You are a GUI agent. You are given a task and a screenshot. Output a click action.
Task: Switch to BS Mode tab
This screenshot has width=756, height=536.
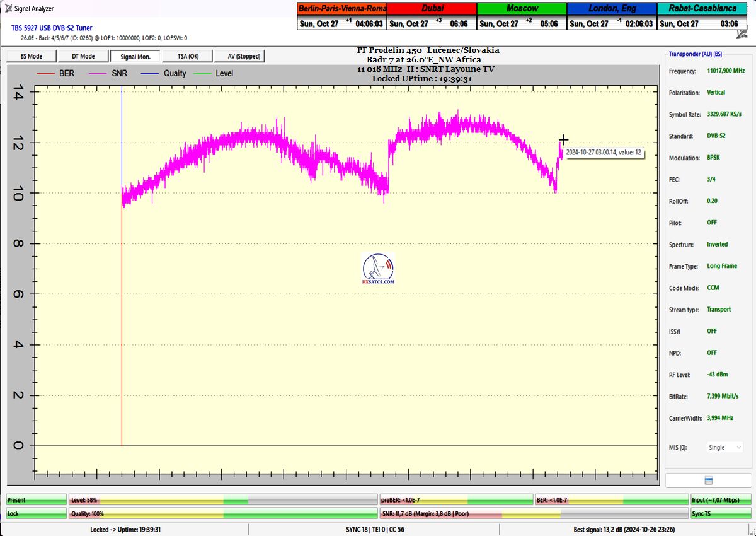pyautogui.click(x=31, y=56)
